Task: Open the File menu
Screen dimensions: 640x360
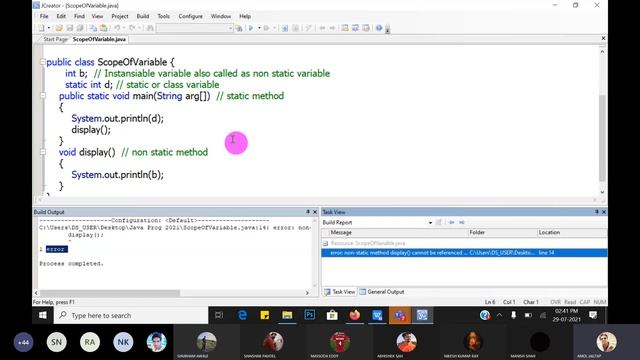Action: [44, 16]
